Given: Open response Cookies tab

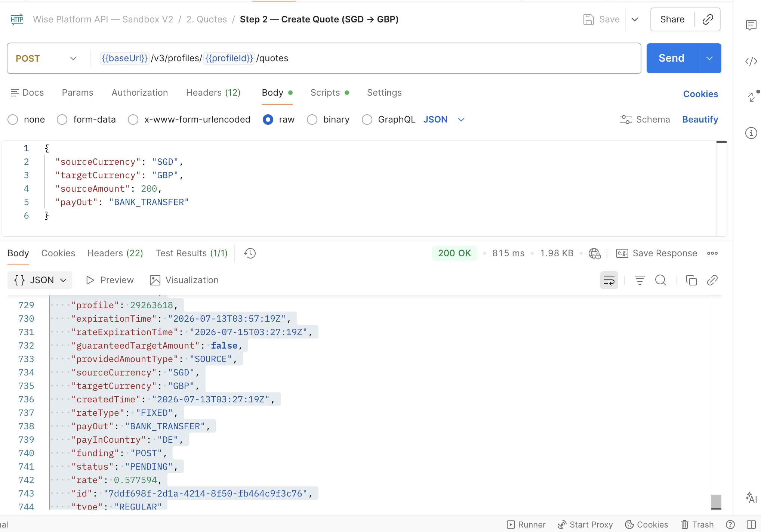Looking at the screenshot, I should click(58, 253).
